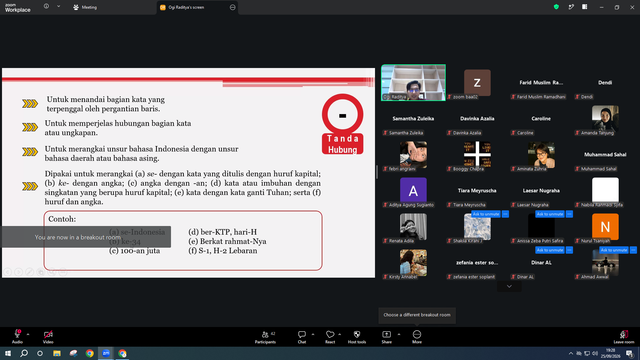This screenshot has height=360, width=640.
Task: Click the You are now in a breakout room banner
Action: point(86,237)
